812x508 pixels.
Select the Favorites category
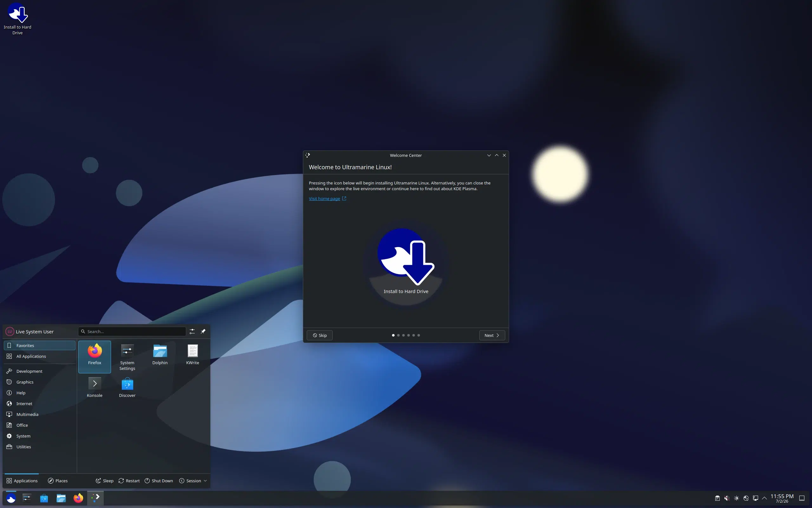tap(40, 345)
